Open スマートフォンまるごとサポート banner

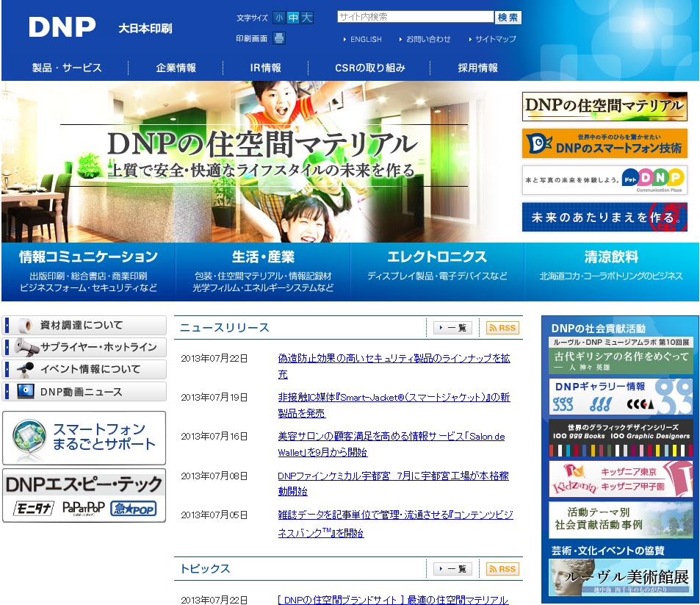(84, 437)
